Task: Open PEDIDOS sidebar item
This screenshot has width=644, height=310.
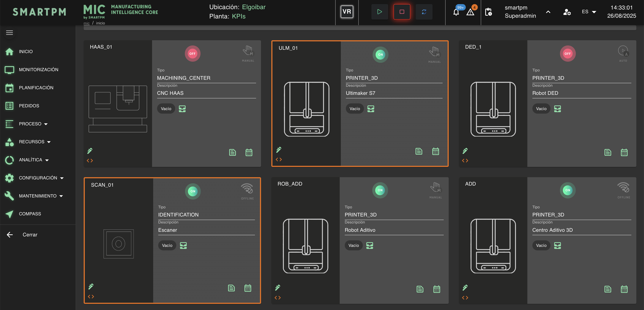Action: (29, 106)
